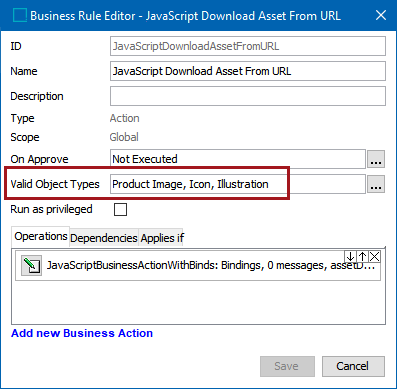Viewport: 397px width, 389px height.
Task: Enable the Run as privileged checkbox
Action: (120, 210)
